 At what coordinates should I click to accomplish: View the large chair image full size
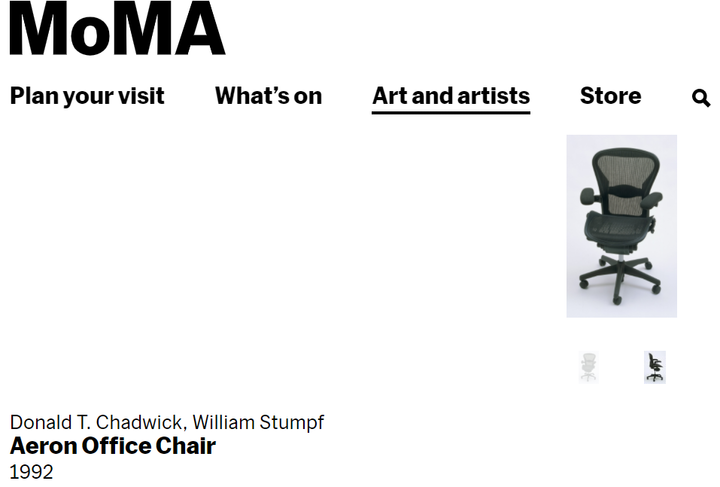pos(621,226)
